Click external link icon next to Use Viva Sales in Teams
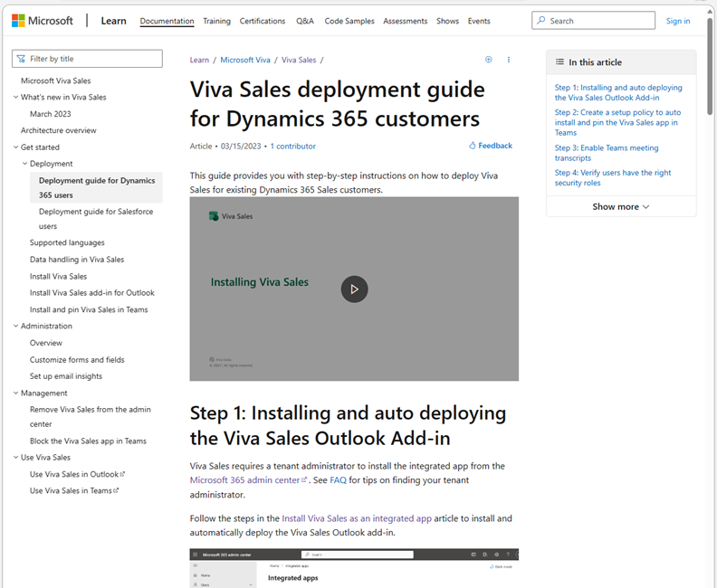 click(x=116, y=490)
